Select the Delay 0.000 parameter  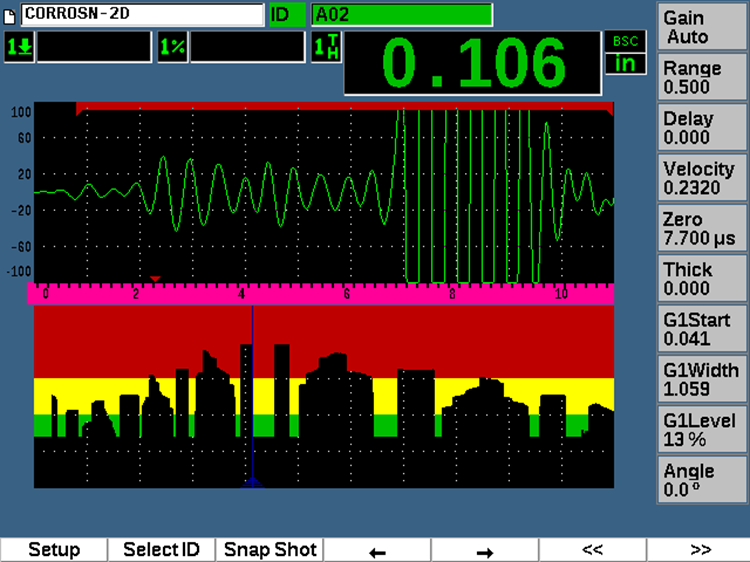[702, 128]
